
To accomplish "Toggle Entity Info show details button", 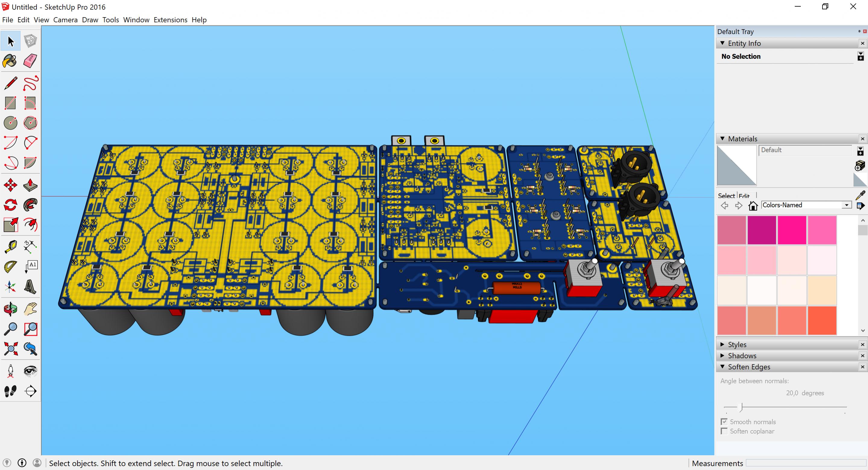I will tap(860, 56).
